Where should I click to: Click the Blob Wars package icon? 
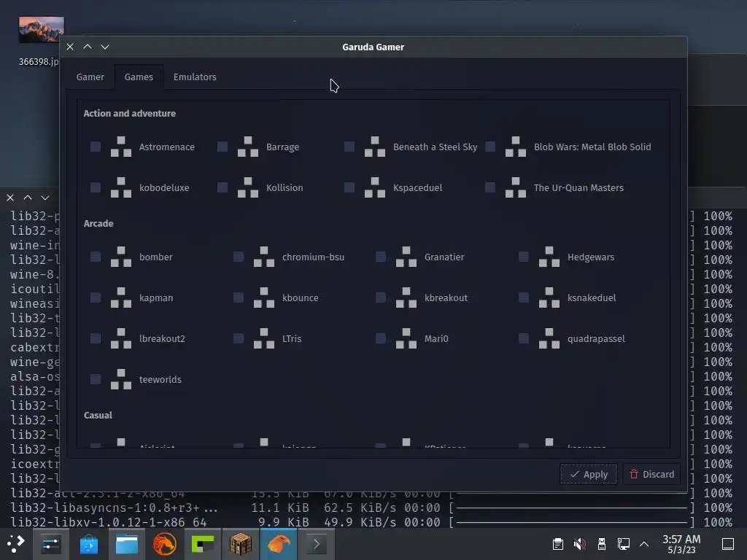516,147
